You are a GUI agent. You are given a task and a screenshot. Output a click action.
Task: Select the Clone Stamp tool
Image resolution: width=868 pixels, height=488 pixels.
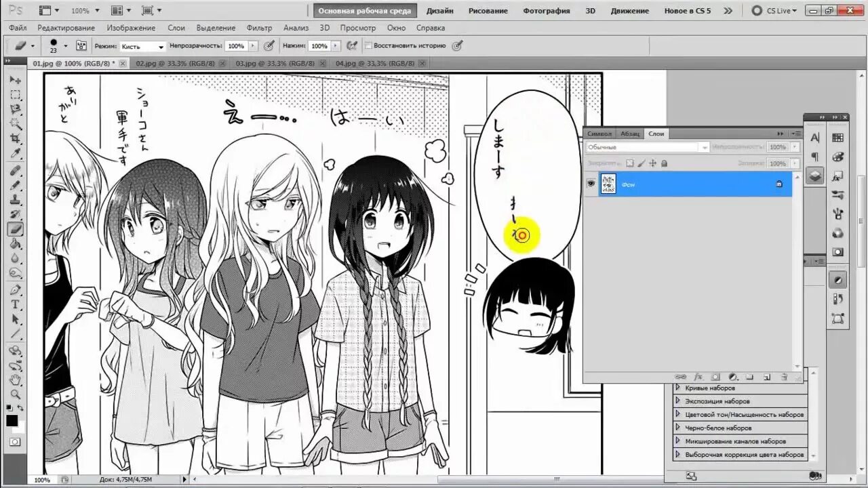[15, 200]
